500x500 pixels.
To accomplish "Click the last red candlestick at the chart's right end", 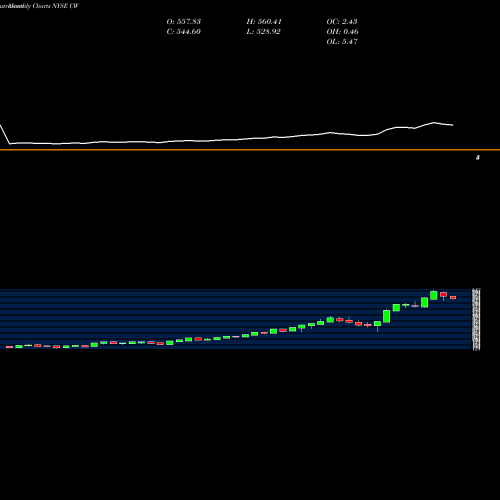I will coord(453,297).
